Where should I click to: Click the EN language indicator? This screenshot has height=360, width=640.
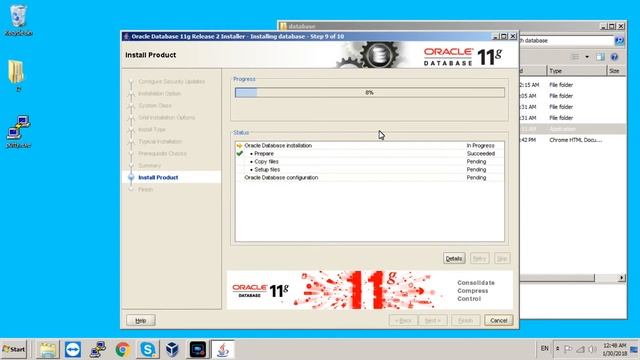coord(544,349)
